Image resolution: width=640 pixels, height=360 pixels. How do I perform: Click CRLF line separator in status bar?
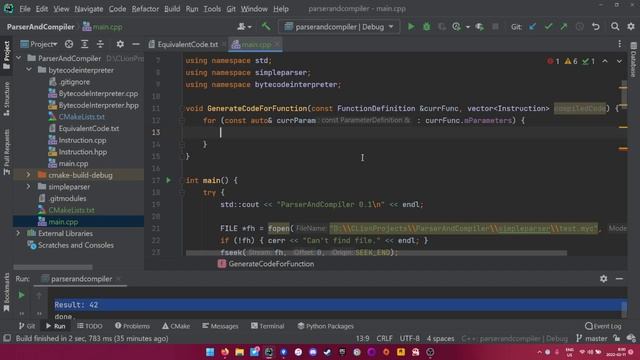point(384,338)
